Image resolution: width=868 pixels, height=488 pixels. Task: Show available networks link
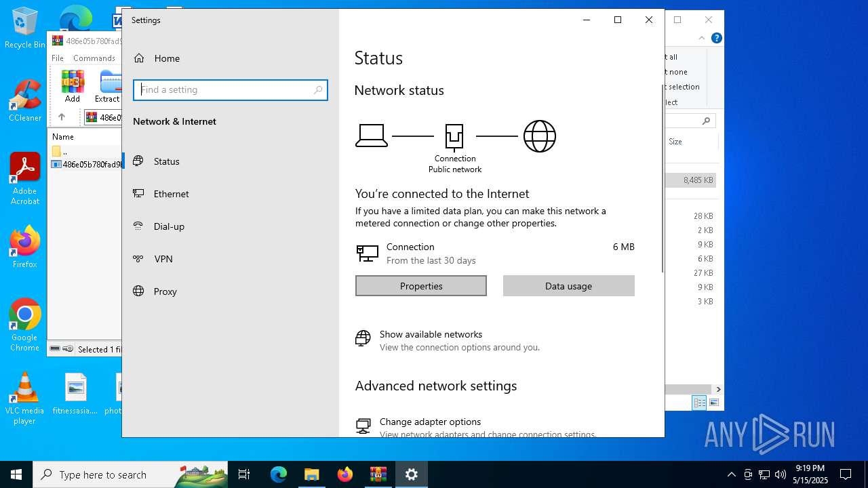(431, 334)
